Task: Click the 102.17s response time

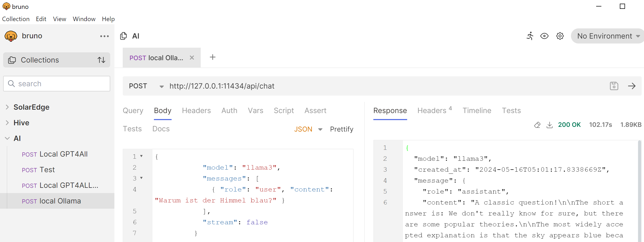Action: (x=601, y=125)
